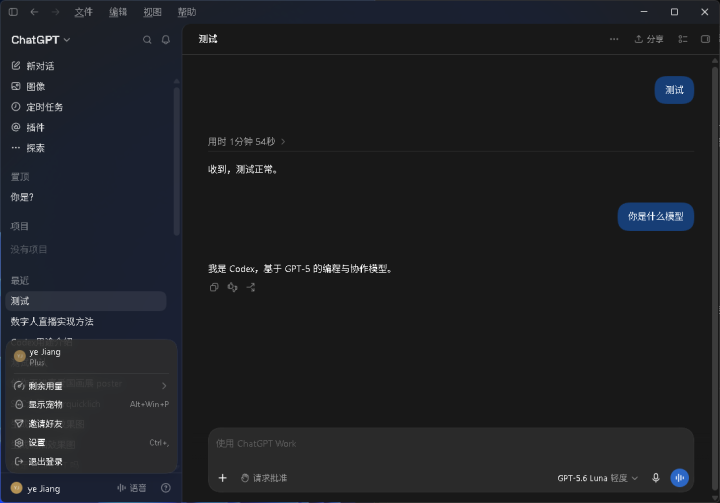Screen dimensions: 720x503
Task: Toggle 请求批准 approval mode
Action: (x=264, y=478)
